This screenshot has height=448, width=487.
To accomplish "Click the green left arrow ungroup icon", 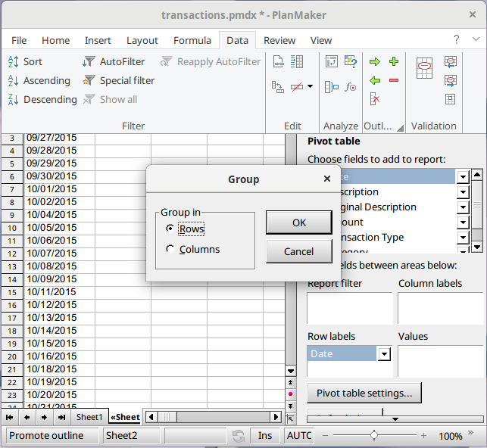I will 374,80.
